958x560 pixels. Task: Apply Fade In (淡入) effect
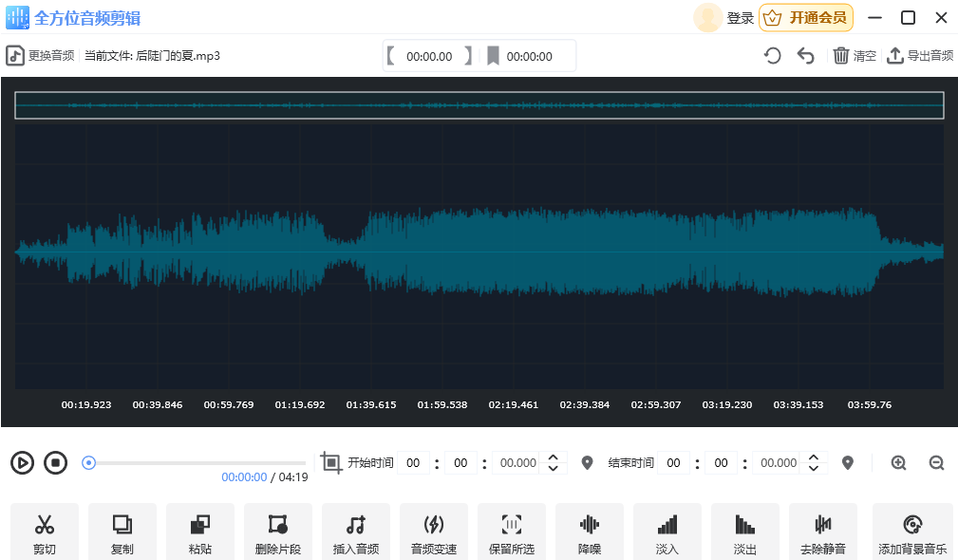point(667,532)
